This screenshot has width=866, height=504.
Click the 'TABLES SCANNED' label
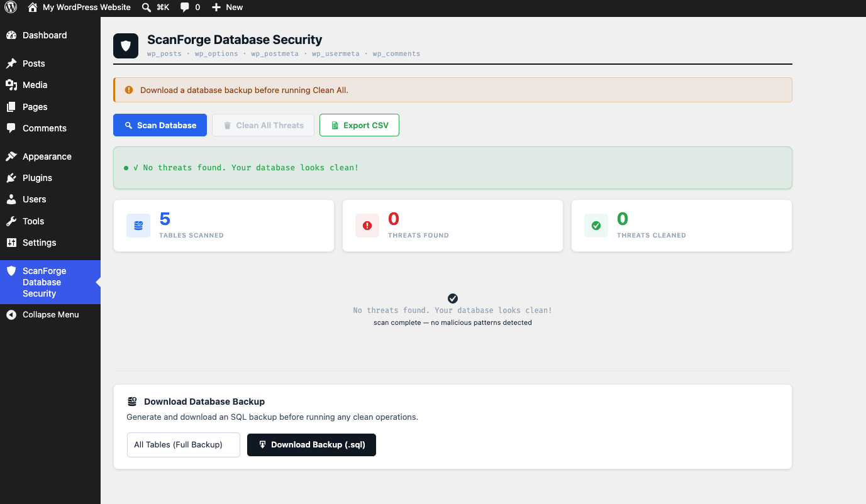click(x=191, y=235)
